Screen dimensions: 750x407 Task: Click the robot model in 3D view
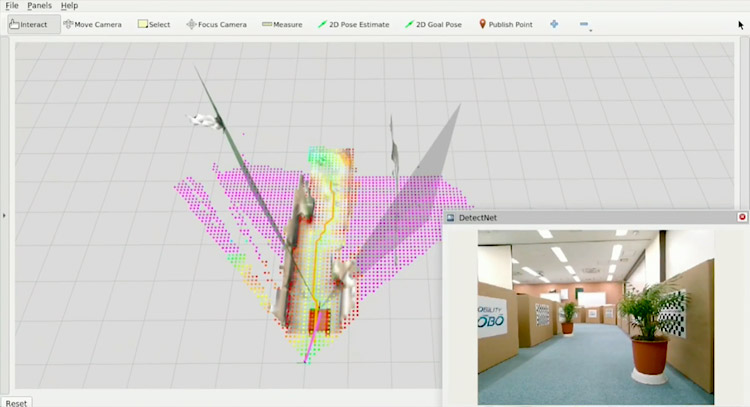[319, 320]
